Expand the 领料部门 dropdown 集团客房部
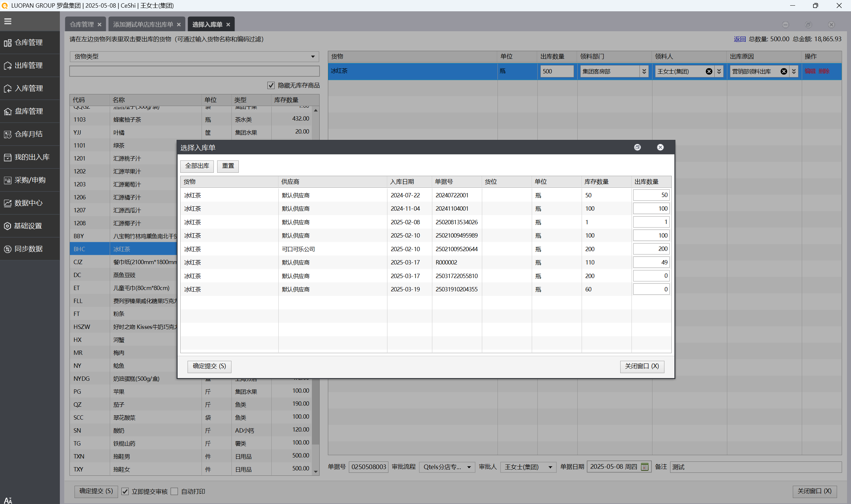The width and height of the screenshot is (851, 504). pos(644,71)
